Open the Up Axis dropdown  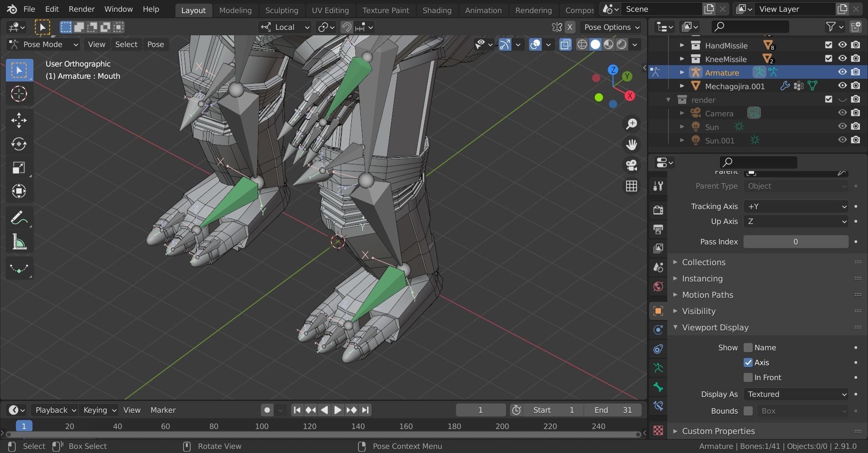(x=796, y=221)
